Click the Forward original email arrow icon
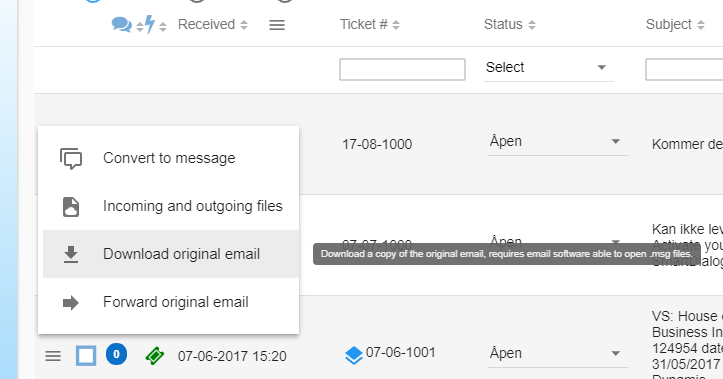 (x=71, y=302)
